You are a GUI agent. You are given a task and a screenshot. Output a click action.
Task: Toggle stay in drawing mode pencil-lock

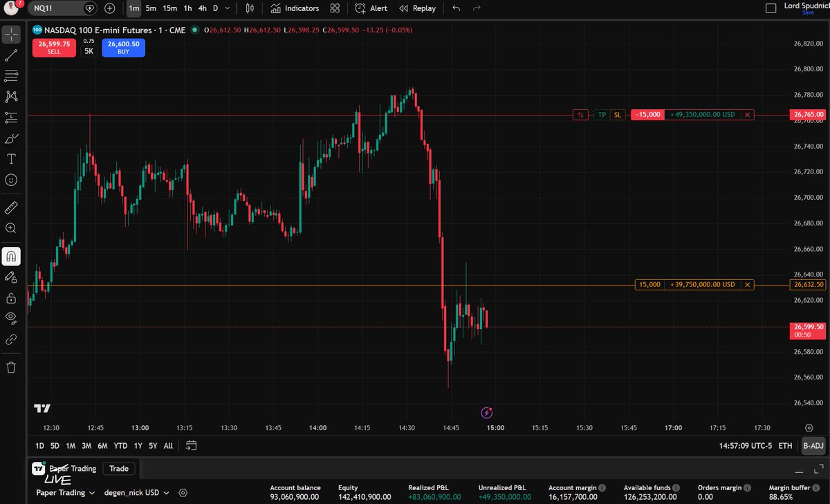[x=11, y=277]
